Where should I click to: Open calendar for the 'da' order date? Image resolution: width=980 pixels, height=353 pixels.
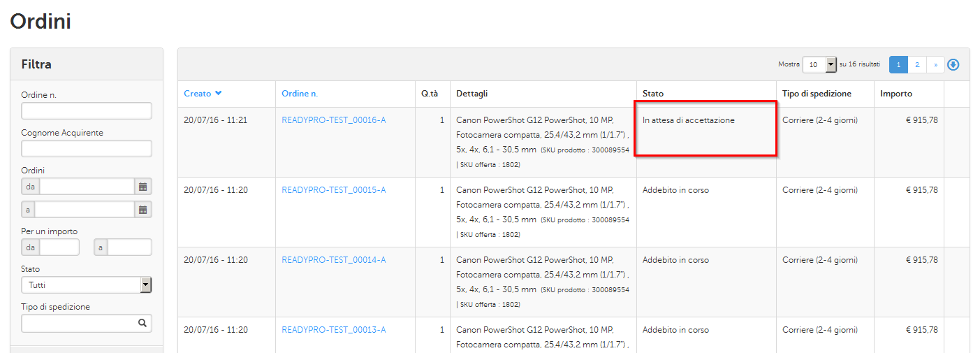pyautogui.click(x=142, y=187)
